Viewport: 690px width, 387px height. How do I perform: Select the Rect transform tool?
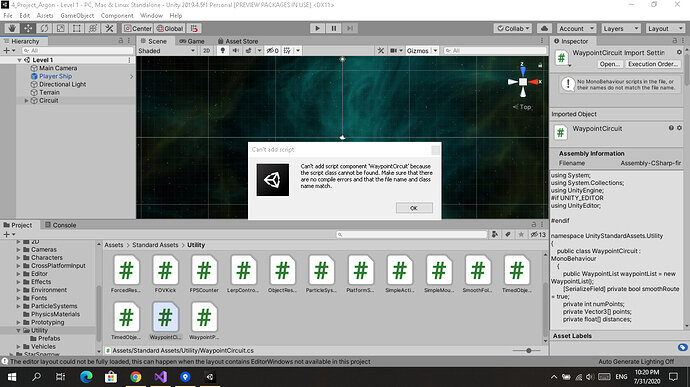[77, 28]
